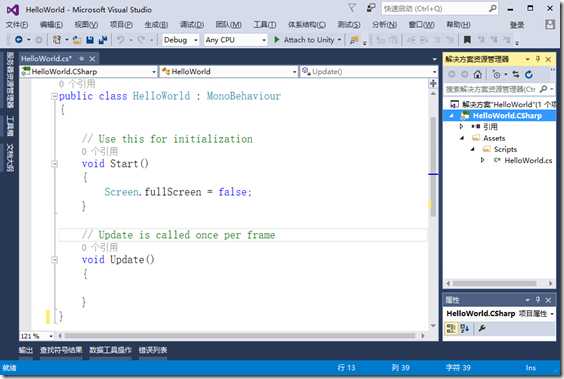
Task: Click the Open File folder icon
Action: tap(77, 40)
